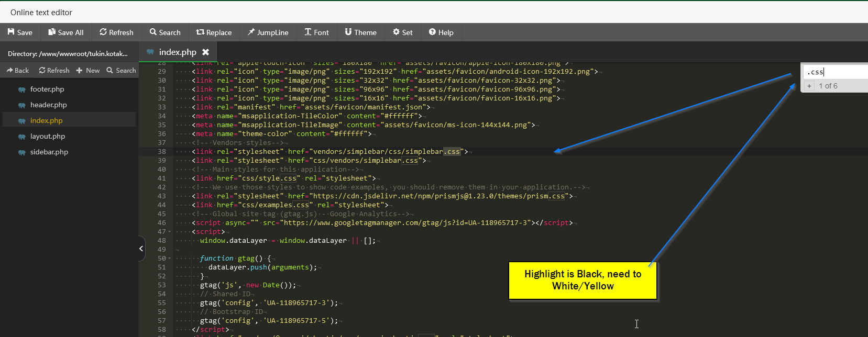
Task: Close the index.php tab
Action: click(206, 52)
